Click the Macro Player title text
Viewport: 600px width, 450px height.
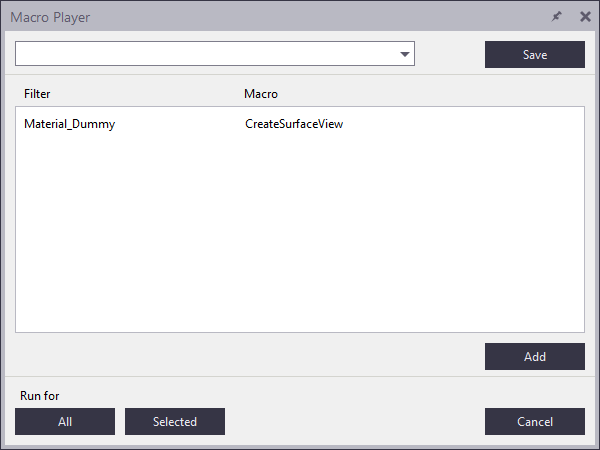[x=50, y=18]
